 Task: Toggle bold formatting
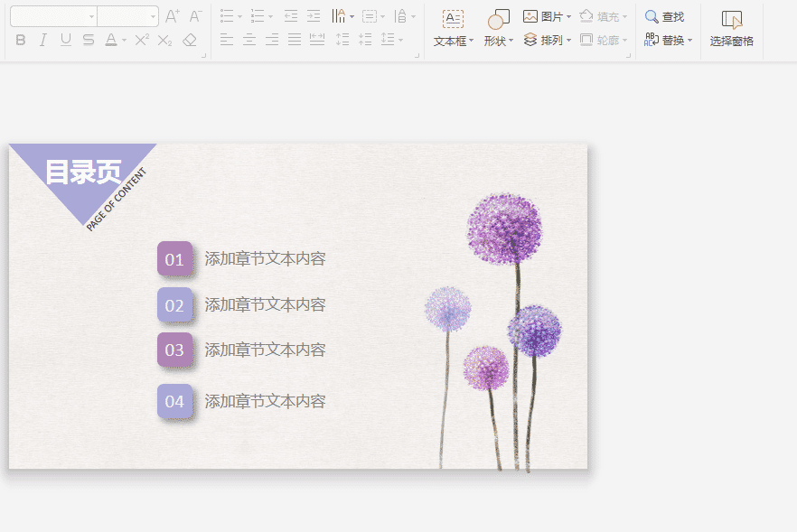pos(20,40)
